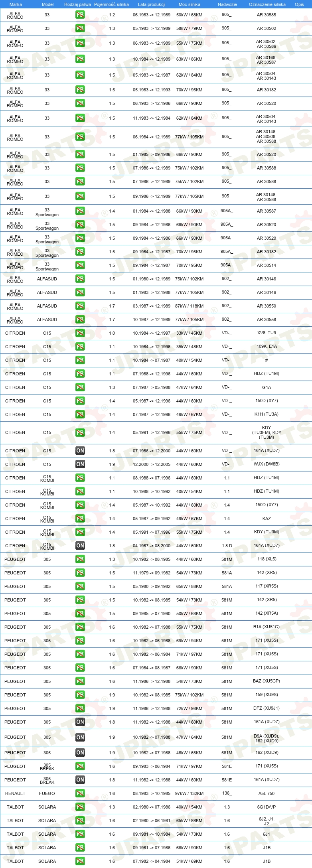The width and height of the screenshot is (312, 868).
Task: Select engine code XV8, TU9
Action: (x=267, y=333)
